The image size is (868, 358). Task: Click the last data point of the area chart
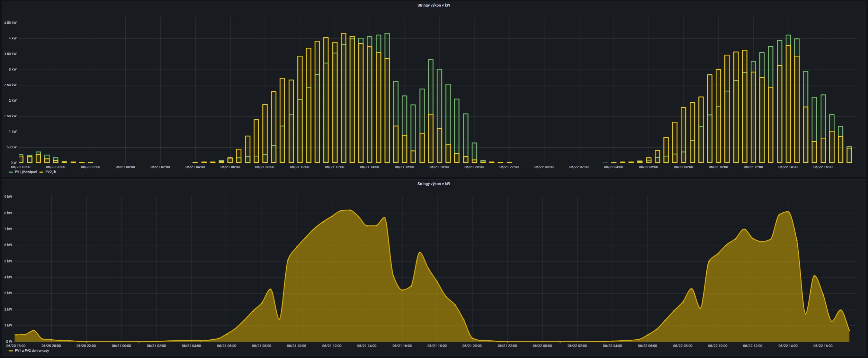849,331
